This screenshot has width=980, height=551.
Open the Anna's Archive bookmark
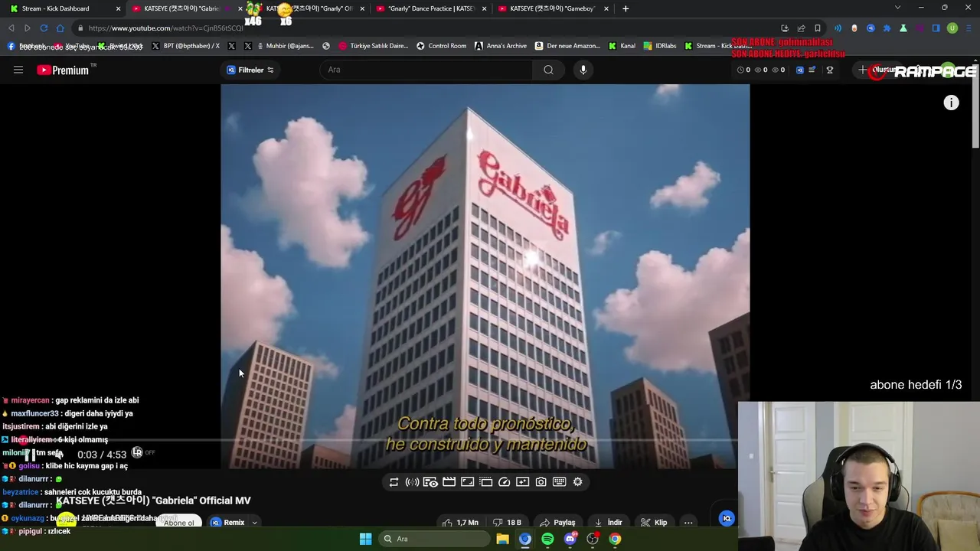(x=501, y=46)
